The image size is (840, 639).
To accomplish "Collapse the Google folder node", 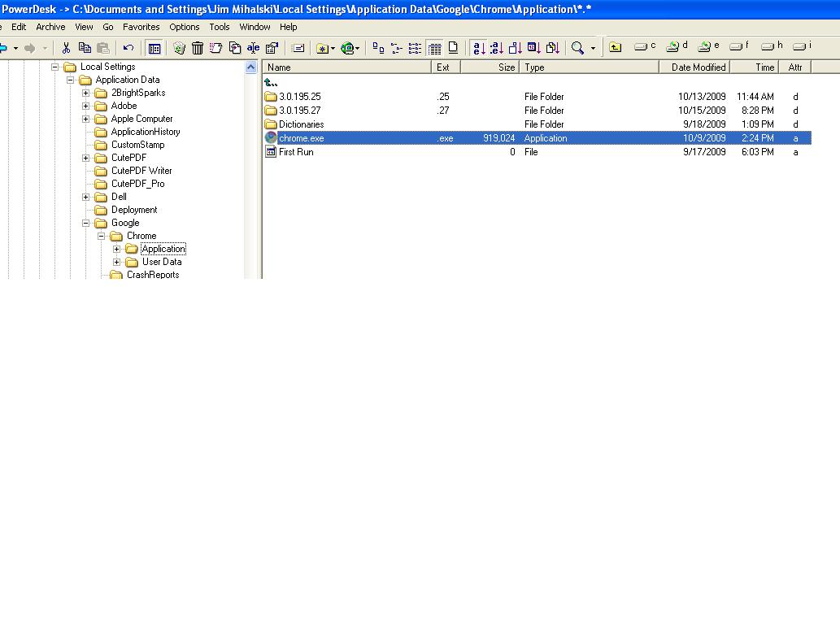I will pyautogui.click(x=85, y=223).
